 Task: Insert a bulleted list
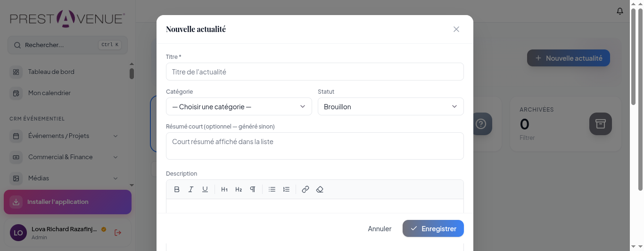(x=272, y=189)
